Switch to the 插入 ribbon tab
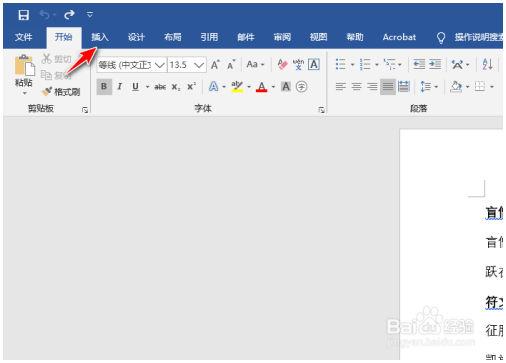The image size is (506, 363). [100, 37]
